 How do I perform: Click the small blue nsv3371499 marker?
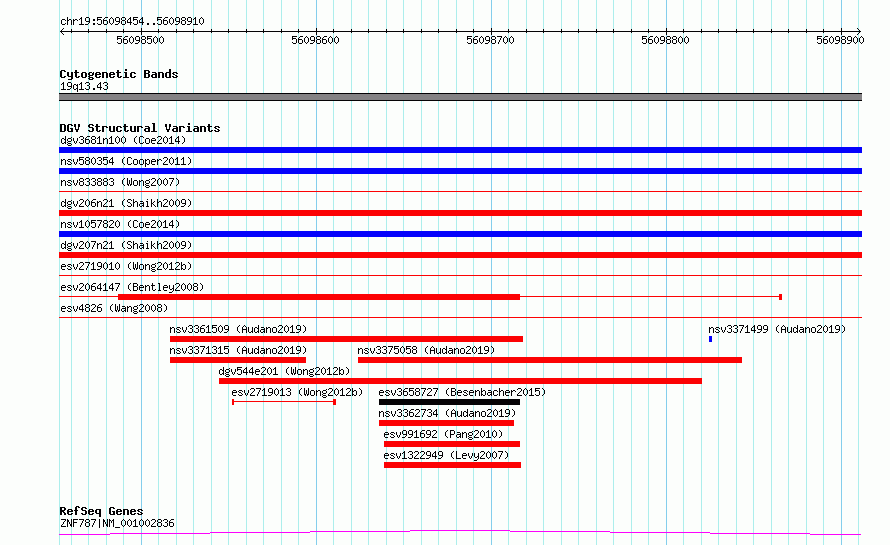tap(710, 339)
